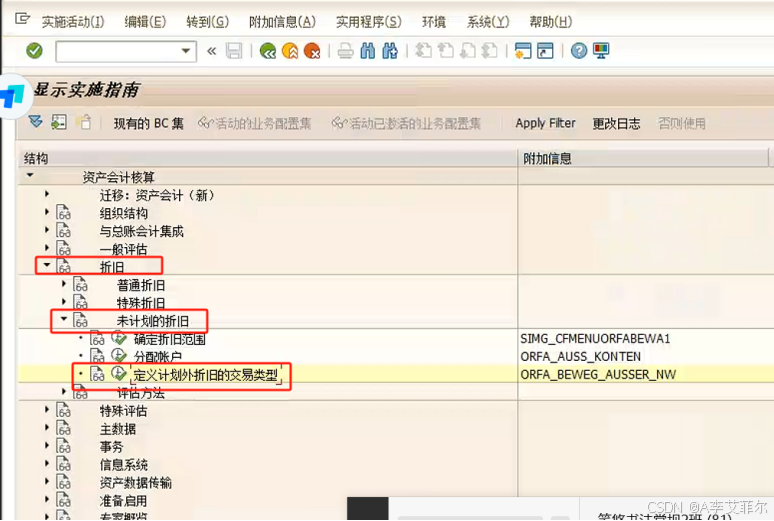Open the 环境 menu
The height and width of the screenshot is (521, 774).
pyautogui.click(x=434, y=22)
